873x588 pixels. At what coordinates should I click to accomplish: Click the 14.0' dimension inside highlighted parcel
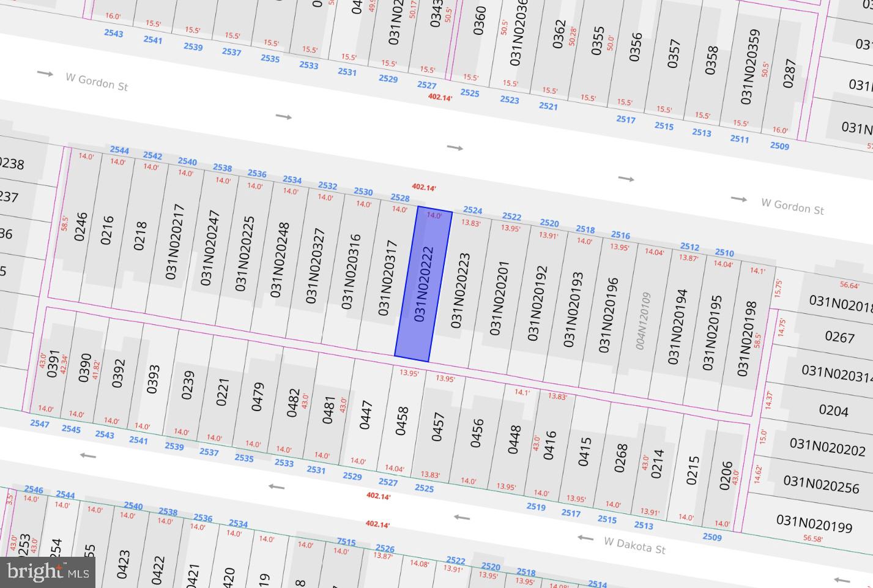tap(434, 215)
